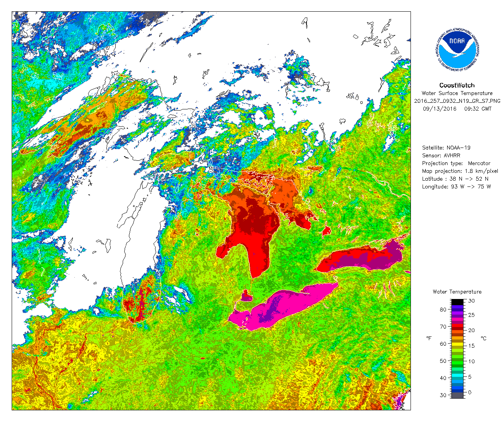This screenshot has width=504, height=422.
Task: Click "Projection type: Mercator" text
Action: coord(456,163)
